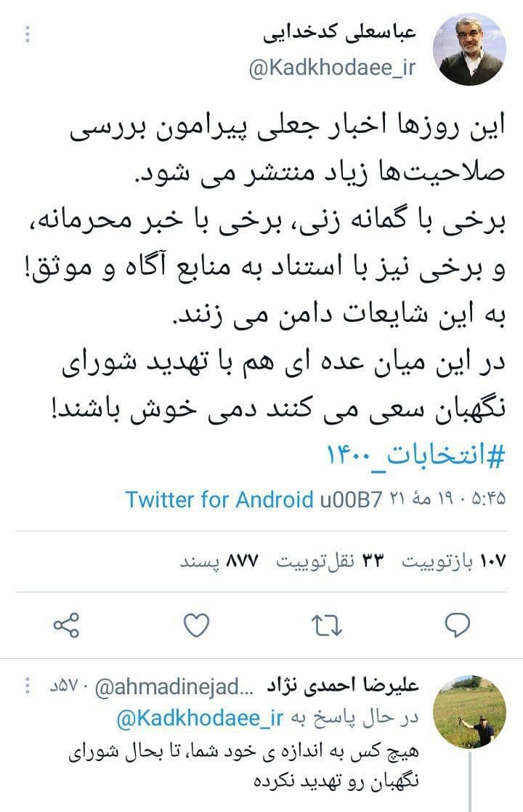
Task: Open the replier's field-photo avatar
Action: (x=470, y=712)
